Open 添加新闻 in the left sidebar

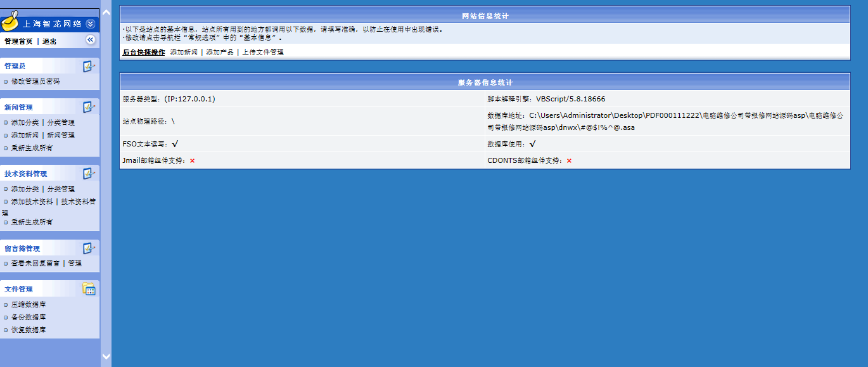25,136
